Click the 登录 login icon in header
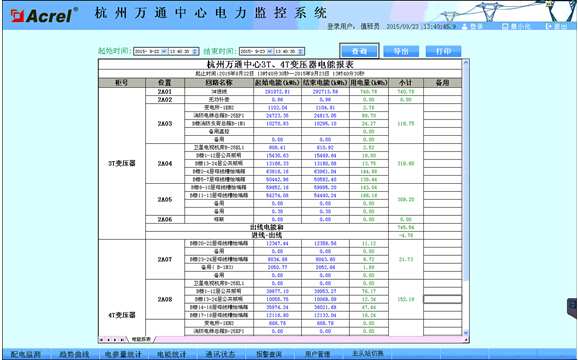 tap(464, 27)
